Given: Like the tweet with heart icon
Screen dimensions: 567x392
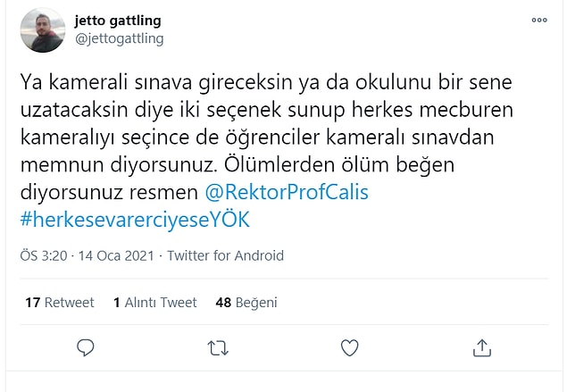Looking at the screenshot, I should (x=350, y=347).
